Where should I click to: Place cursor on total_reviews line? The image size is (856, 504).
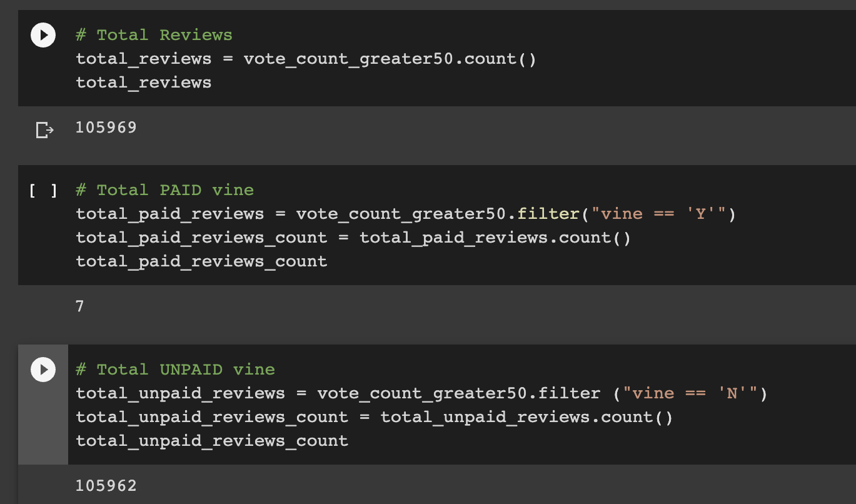coord(143,82)
